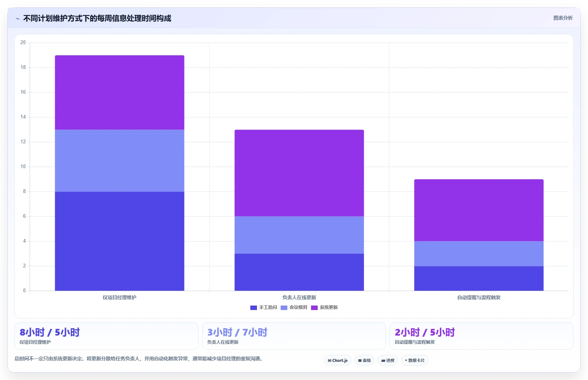The width and height of the screenshot is (588, 380).
Task: Click the 系统更新 segment of the 自动提醒与流程触发 bar
Action: (x=479, y=210)
